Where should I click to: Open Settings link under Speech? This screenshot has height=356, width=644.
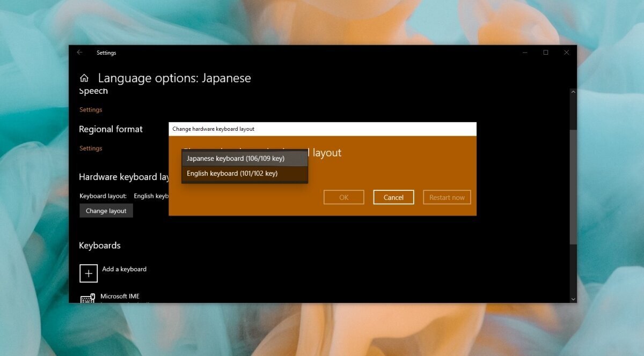[90, 109]
